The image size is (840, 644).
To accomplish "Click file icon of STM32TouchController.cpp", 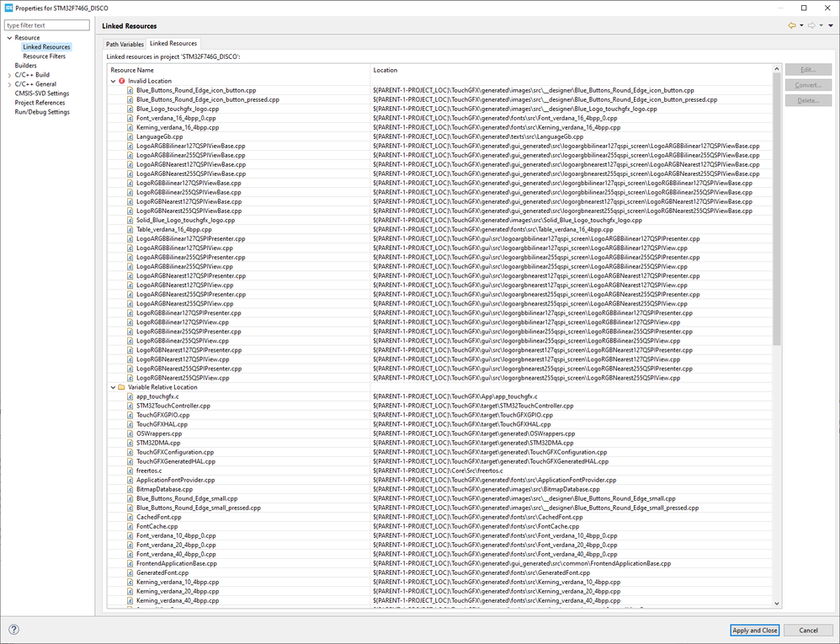I will [x=130, y=406].
